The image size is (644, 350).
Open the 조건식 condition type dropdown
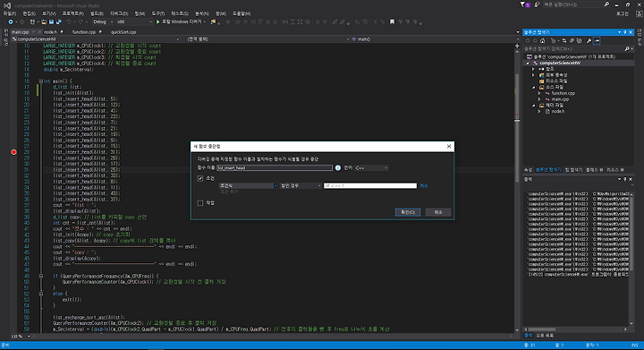tap(248, 185)
